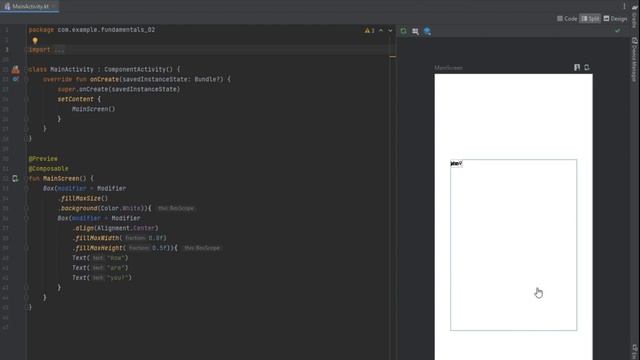Viewport: 640px width, 360px height.
Task: Click the .fillMaxHeight fraction line
Action: click(x=125, y=248)
